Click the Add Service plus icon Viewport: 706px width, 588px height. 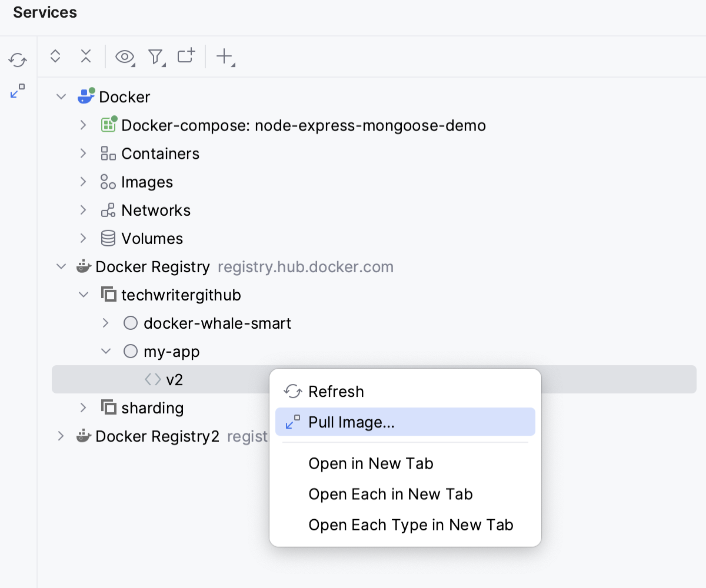point(224,56)
